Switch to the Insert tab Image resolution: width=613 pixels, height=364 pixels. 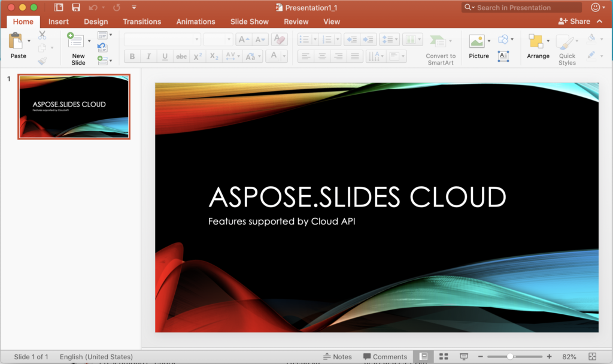coord(59,22)
